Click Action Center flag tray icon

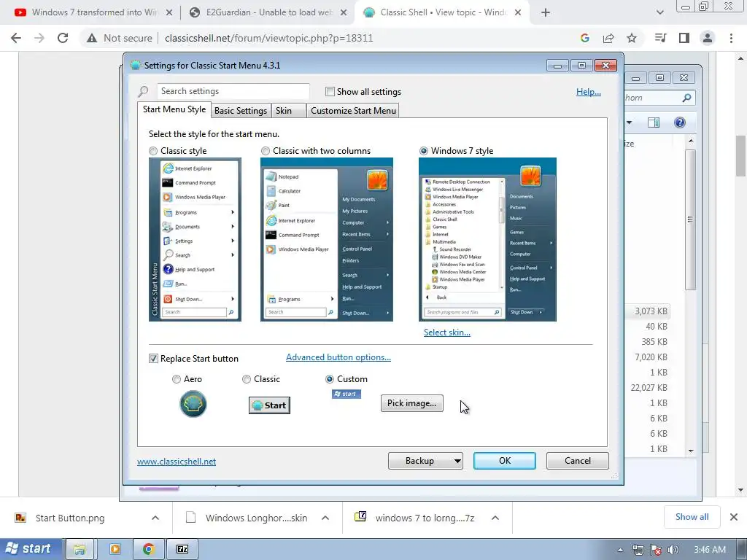pyautogui.click(x=656, y=550)
